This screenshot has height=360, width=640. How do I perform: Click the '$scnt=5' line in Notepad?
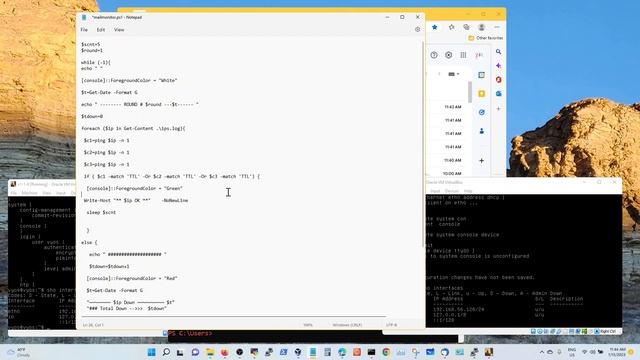pyautogui.click(x=91, y=44)
